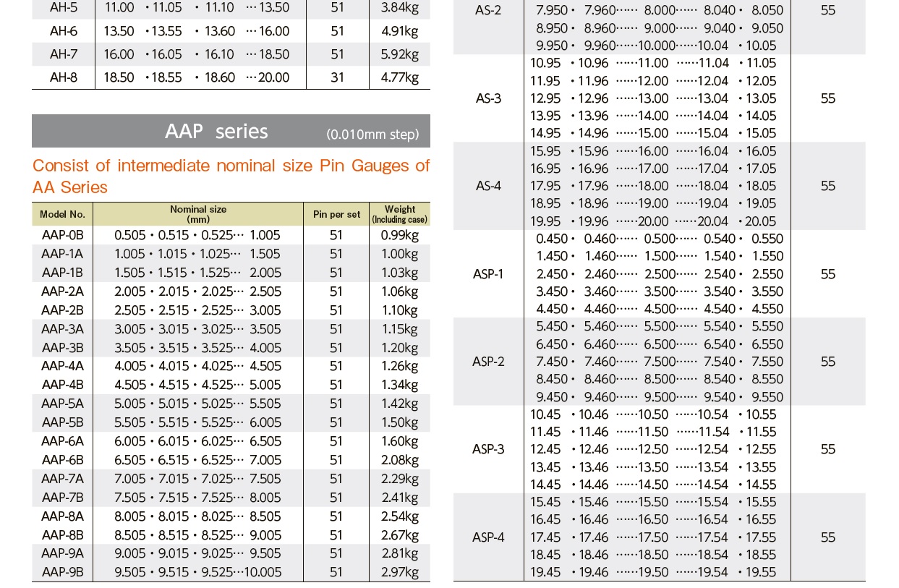Viewport: 899px width, 588px height.
Task: Select the AS-4 model label
Action: [488, 186]
